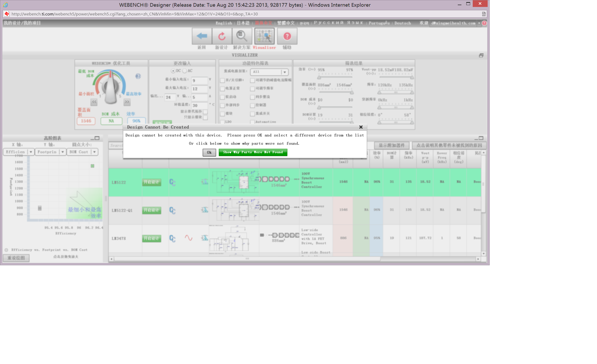Enable the Automotive checkbox
This screenshot has width=597, height=364.
click(x=252, y=122)
